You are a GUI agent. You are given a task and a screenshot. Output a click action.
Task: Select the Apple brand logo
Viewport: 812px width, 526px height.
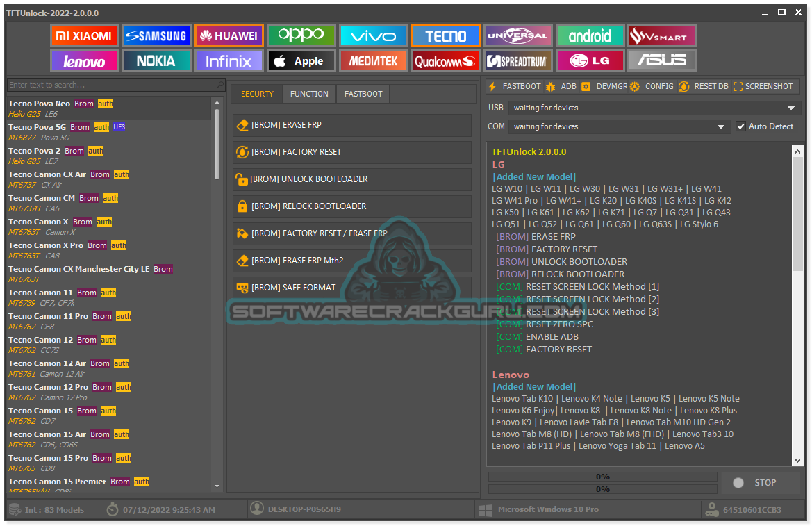301,61
